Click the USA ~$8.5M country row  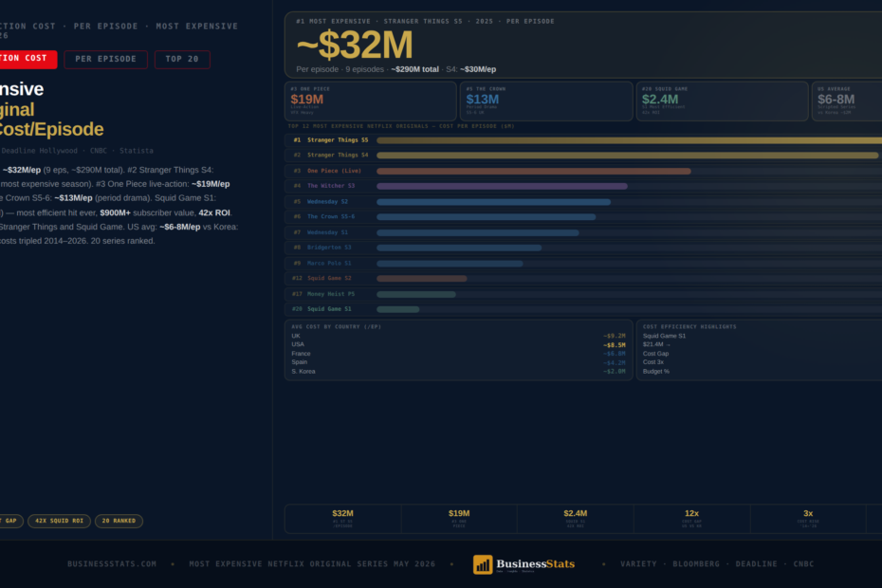point(458,345)
